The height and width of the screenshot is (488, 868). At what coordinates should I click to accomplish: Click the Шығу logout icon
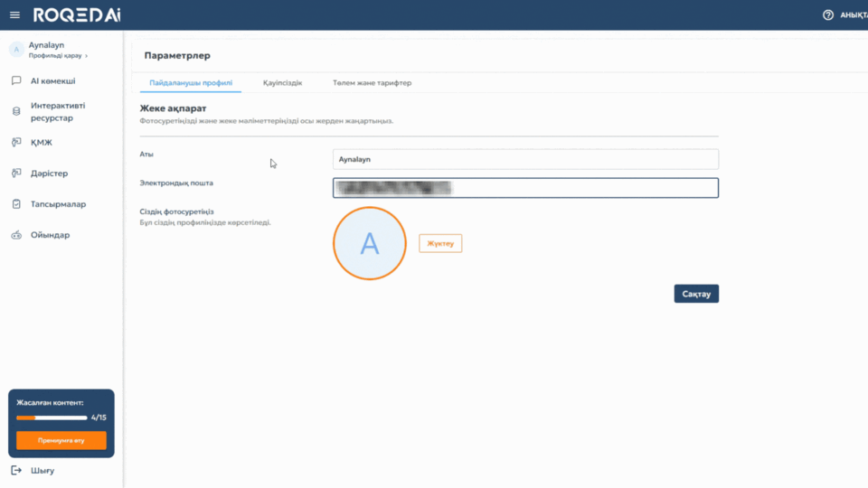[16, 470]
